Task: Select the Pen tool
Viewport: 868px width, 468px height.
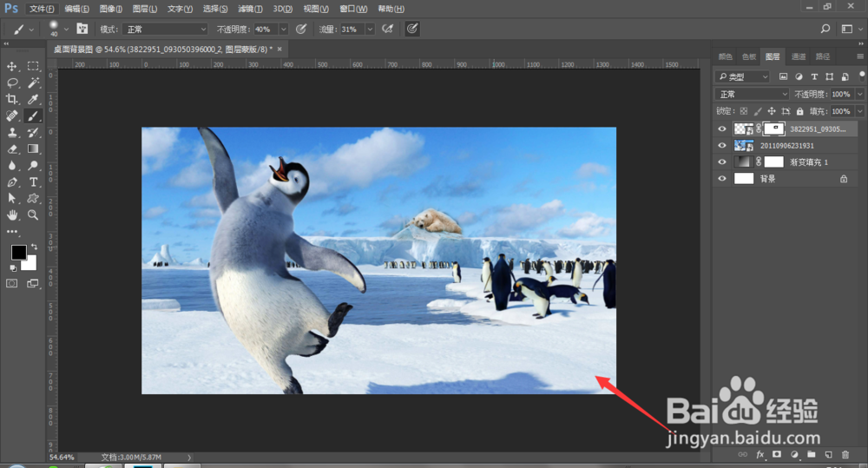Action: [11, 182]
